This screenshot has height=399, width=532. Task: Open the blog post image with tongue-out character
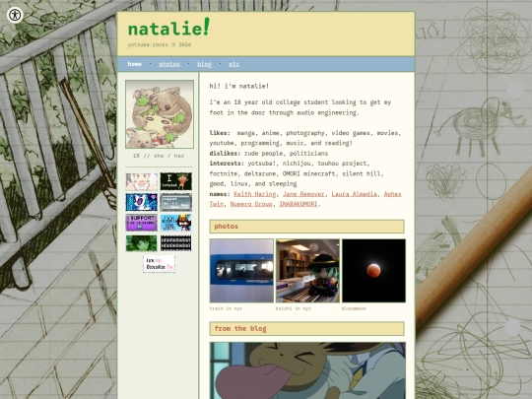coord(307,370)
